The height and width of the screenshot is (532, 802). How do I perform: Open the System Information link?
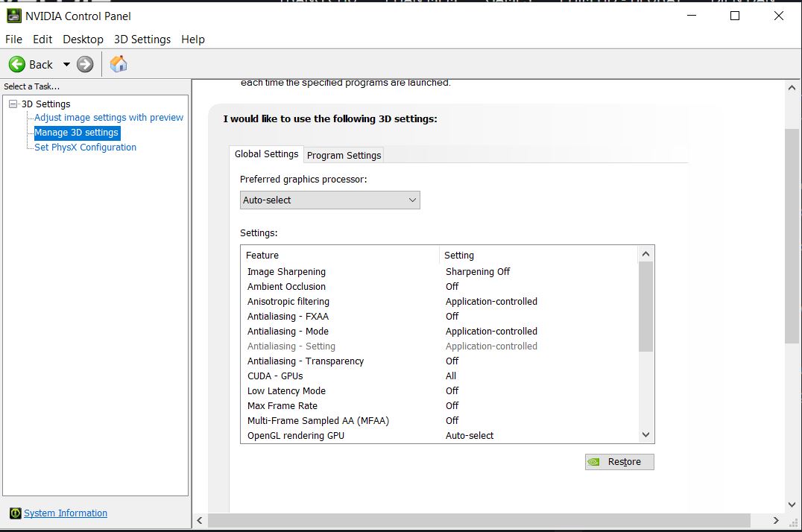pos(66,513)
